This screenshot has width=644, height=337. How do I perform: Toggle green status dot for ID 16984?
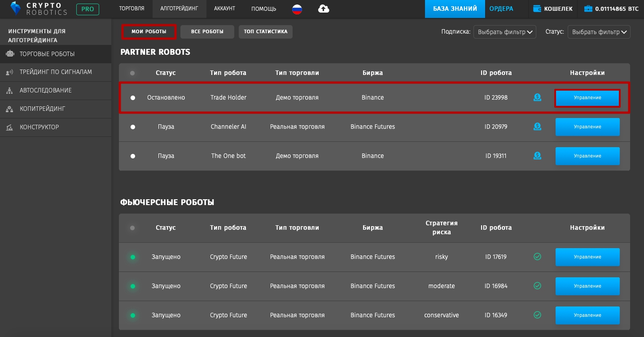click(x=133, y=286)
